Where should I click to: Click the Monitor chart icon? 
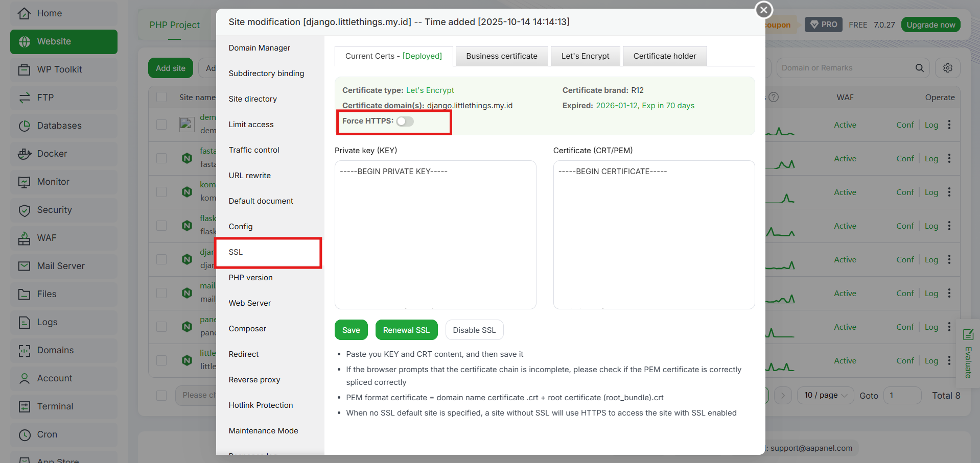24,182
